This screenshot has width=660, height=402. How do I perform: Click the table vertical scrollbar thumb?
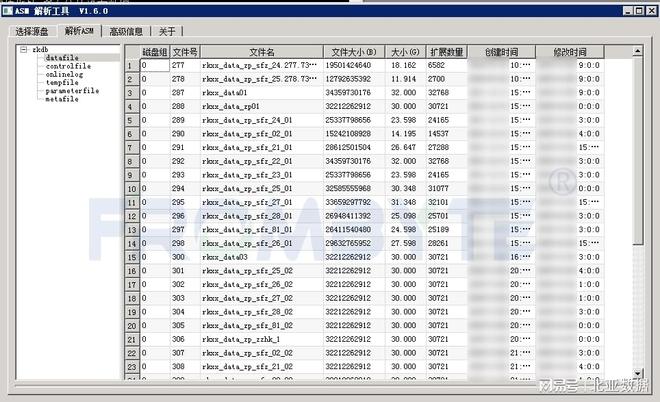point(638,150)
